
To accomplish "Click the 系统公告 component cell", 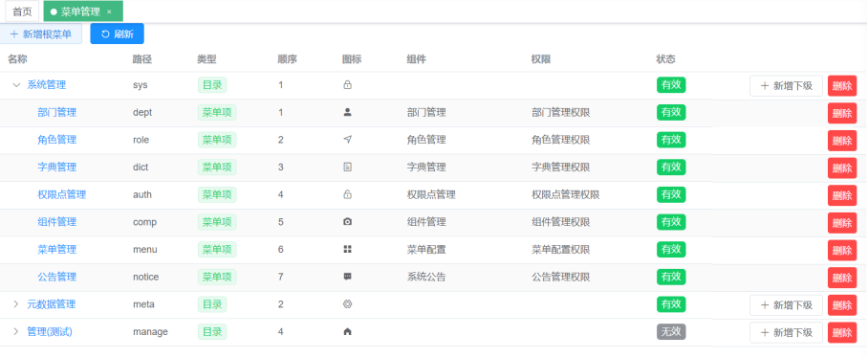I will 426,277.
